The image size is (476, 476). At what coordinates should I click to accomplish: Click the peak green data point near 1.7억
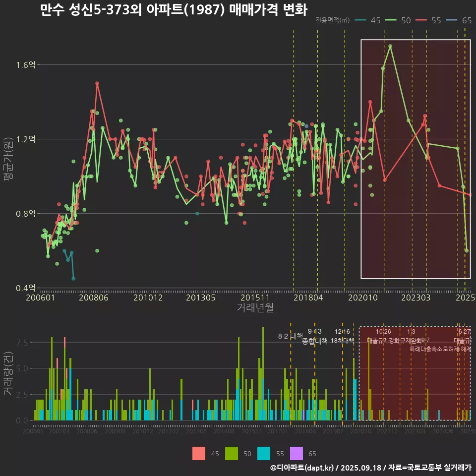coord(390,46)
